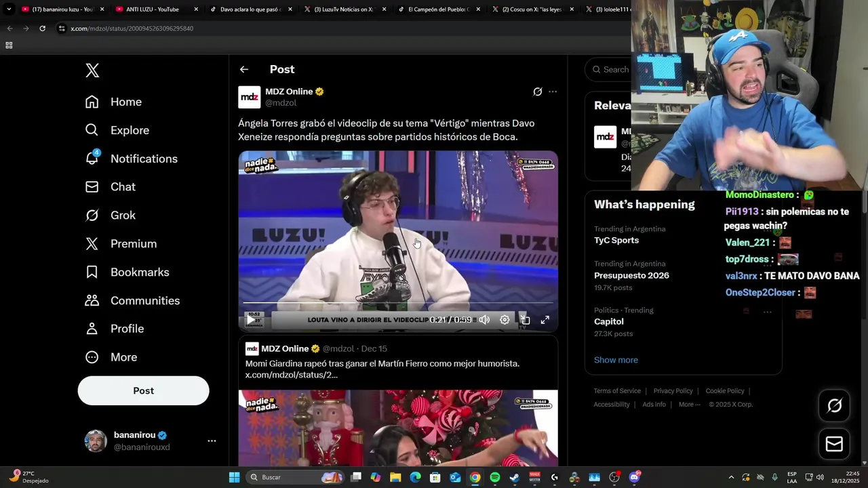
Task: Switch to the Coscu on X tab
Action: (532, 9)
